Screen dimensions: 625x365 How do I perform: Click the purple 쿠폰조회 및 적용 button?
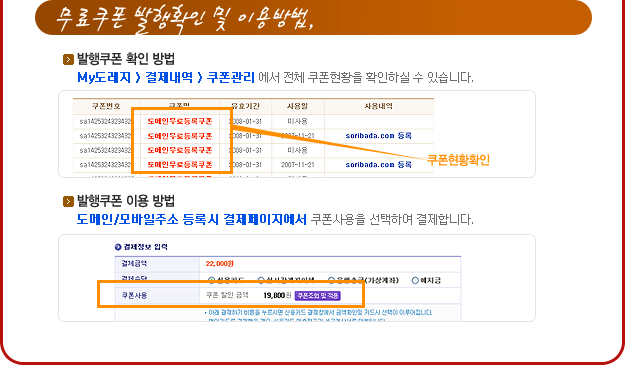318,296
